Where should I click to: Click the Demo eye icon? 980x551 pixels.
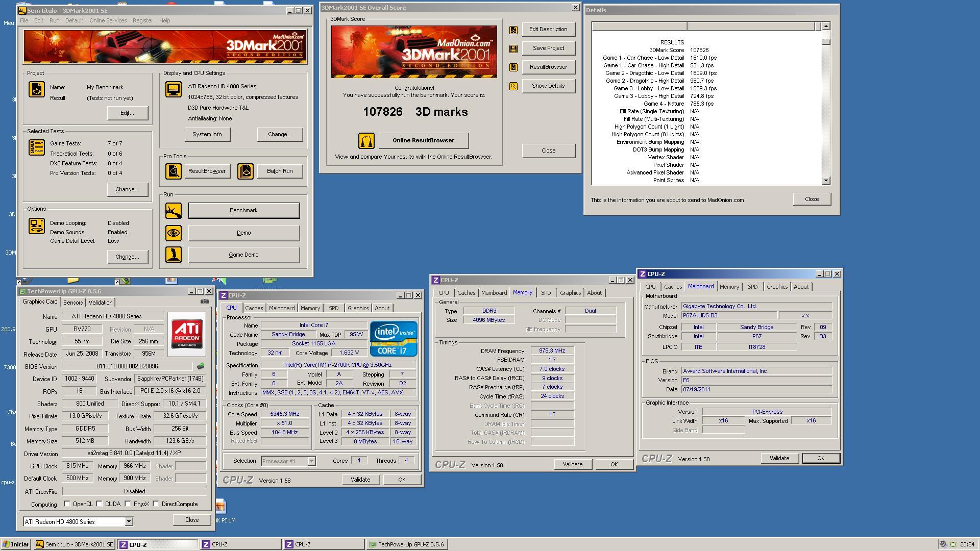174,233
